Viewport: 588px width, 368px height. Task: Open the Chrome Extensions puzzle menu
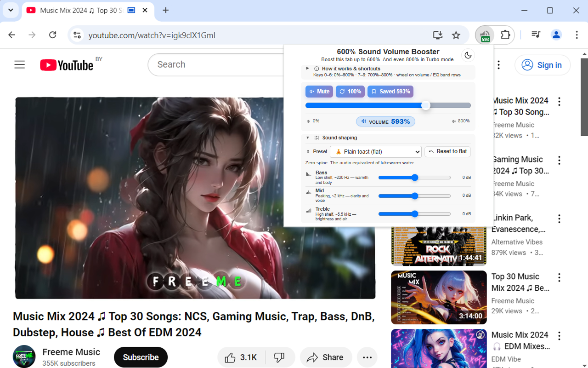point(505,35)
